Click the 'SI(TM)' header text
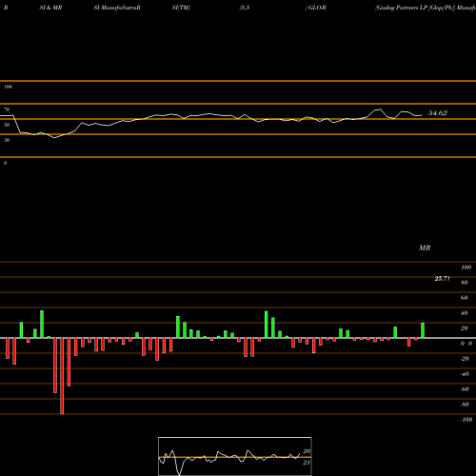The width and height of the screenshot is (476, 476). (181, 8)
